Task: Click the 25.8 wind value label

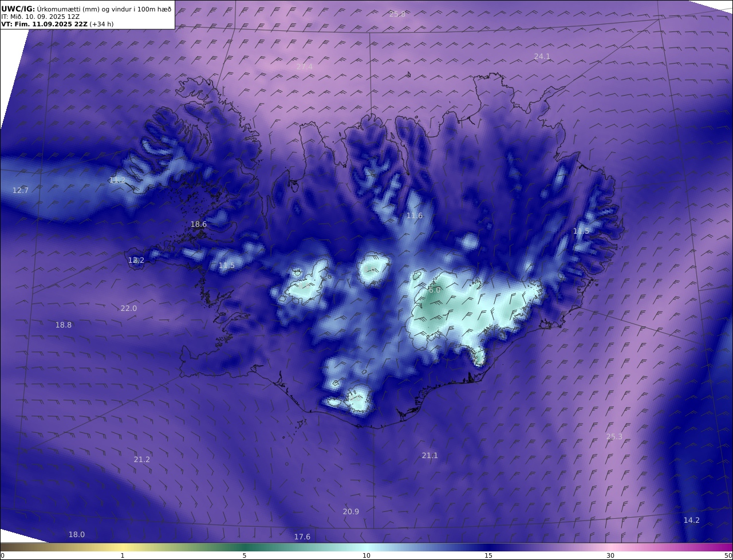Action: coord(397,14)
